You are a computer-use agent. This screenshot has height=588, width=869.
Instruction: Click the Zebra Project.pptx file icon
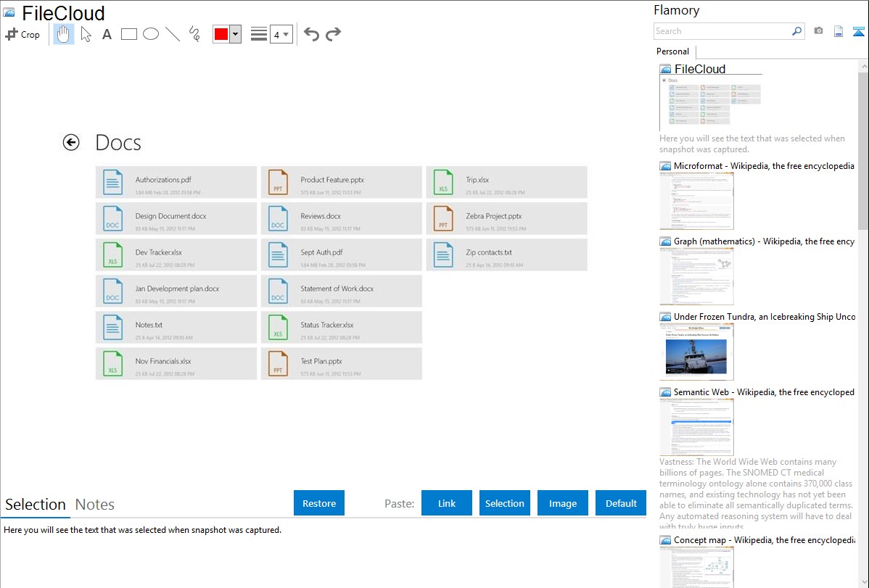click(x=442, y=218)
